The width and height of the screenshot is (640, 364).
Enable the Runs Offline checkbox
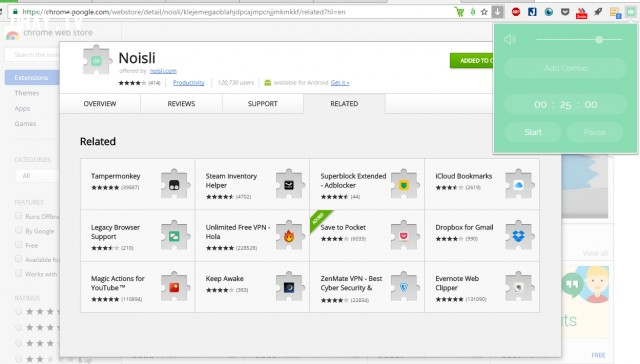(18, 215)
